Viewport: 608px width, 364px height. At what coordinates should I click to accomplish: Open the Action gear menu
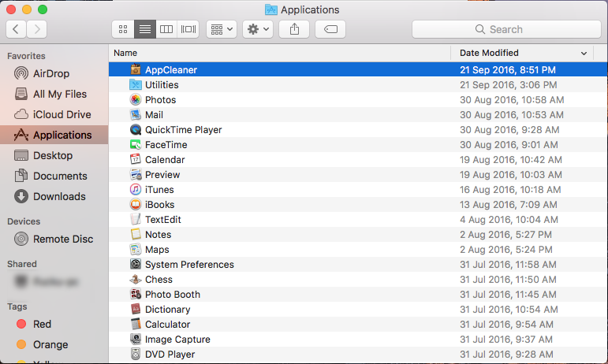[x=258, y=29]
